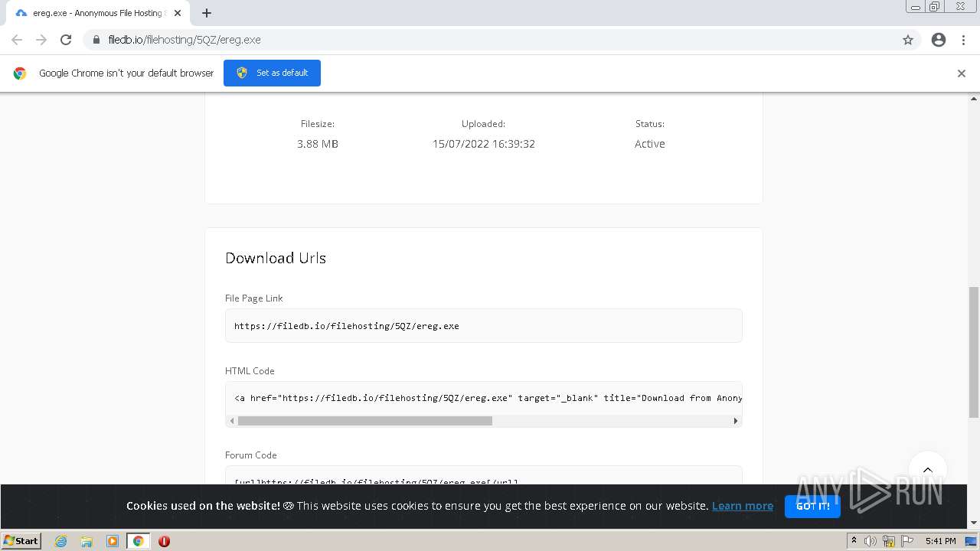Switch to Chrome in taskbar

point(139,541)
